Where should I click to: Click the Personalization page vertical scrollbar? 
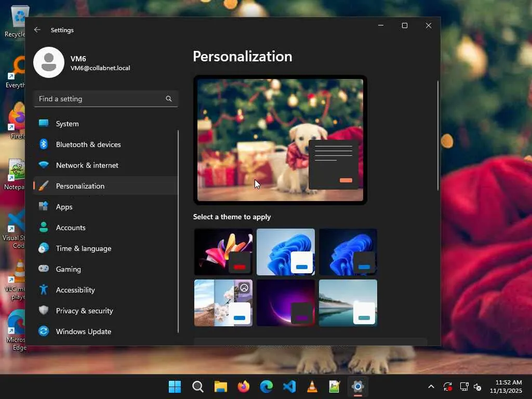click(x=438, y=135)
